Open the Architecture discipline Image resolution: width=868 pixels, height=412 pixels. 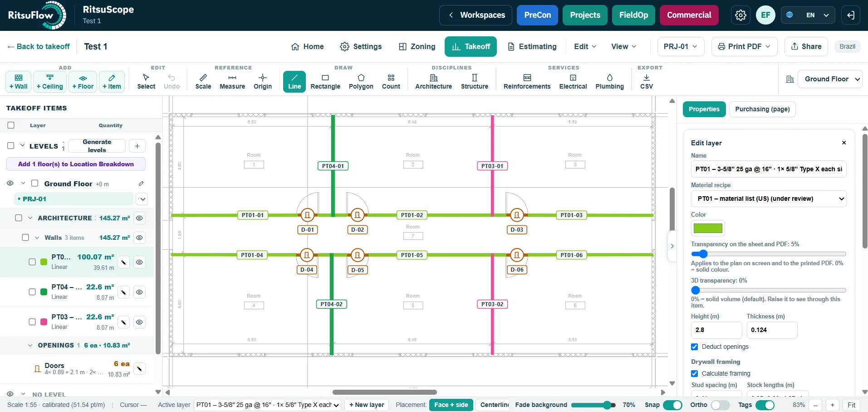click(434, 82)
